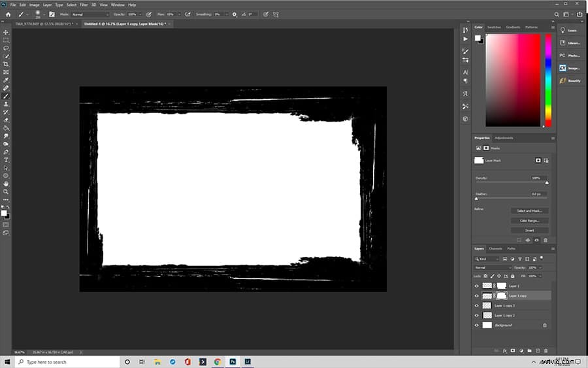
Task: Toggle lock position in Layers panel
Action: 499,276
